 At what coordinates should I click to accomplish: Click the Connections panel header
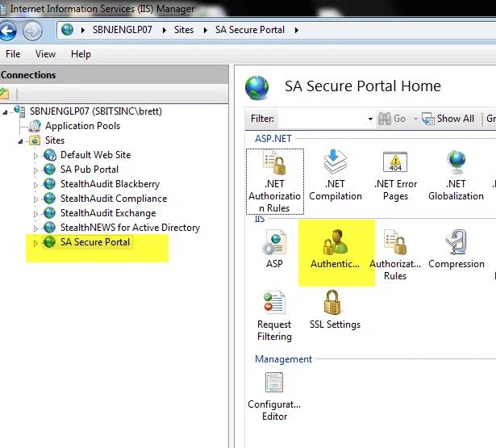coord(114,75)
